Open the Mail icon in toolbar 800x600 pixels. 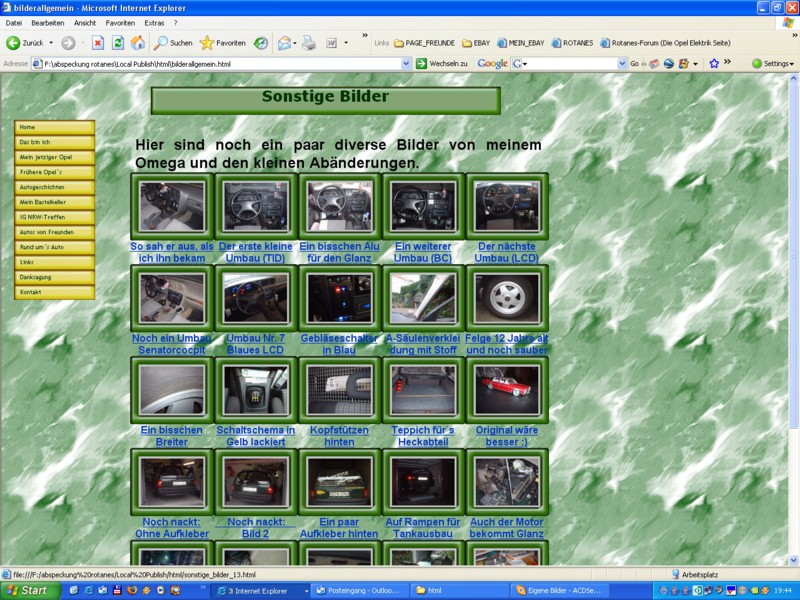(x=283, y=43)
